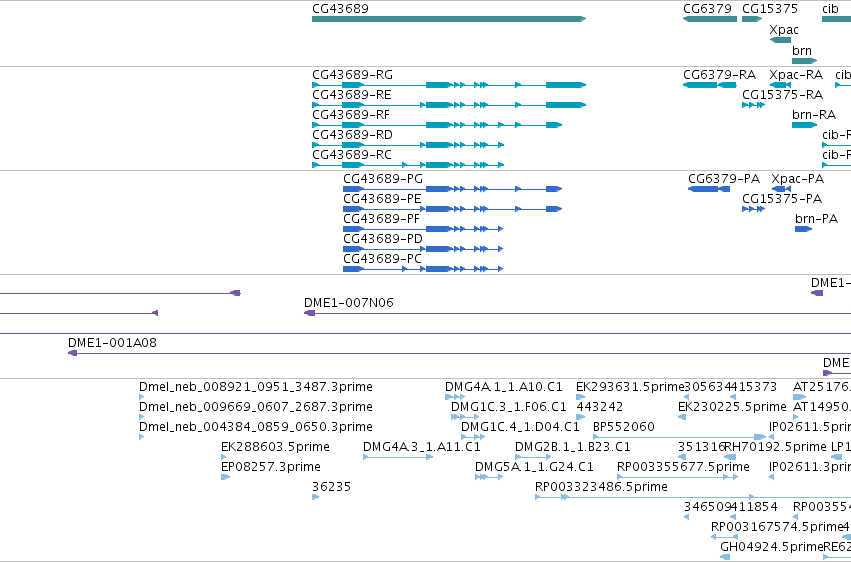Click the RP003355677.5prime label
The height and width of the screenshot is (562, 851).
pos(683,467)
